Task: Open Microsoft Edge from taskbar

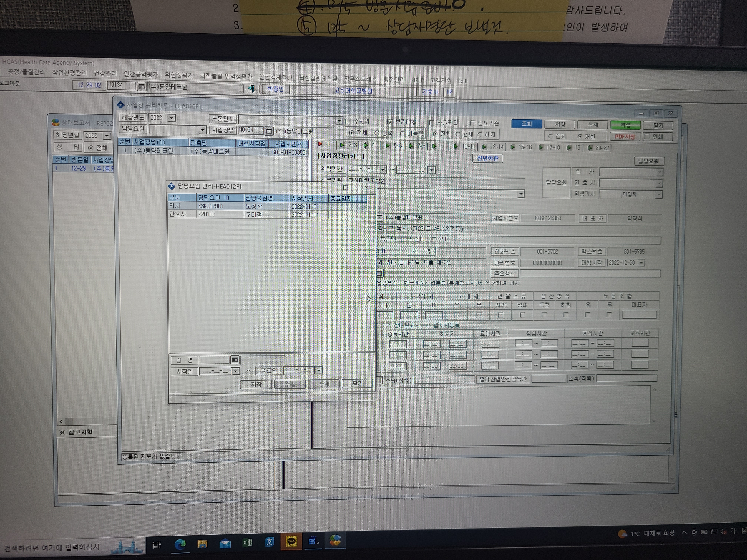Action: point(180,544)
